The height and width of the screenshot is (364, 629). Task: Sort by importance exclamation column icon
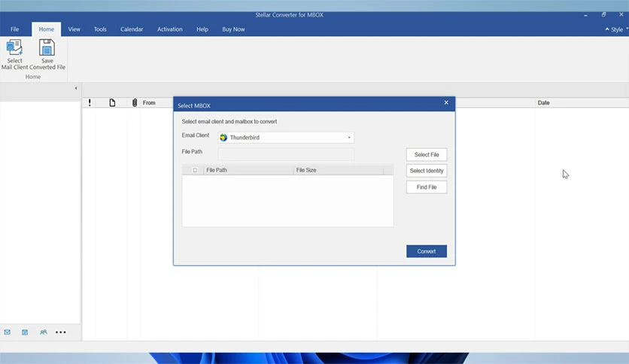(90, 102)
